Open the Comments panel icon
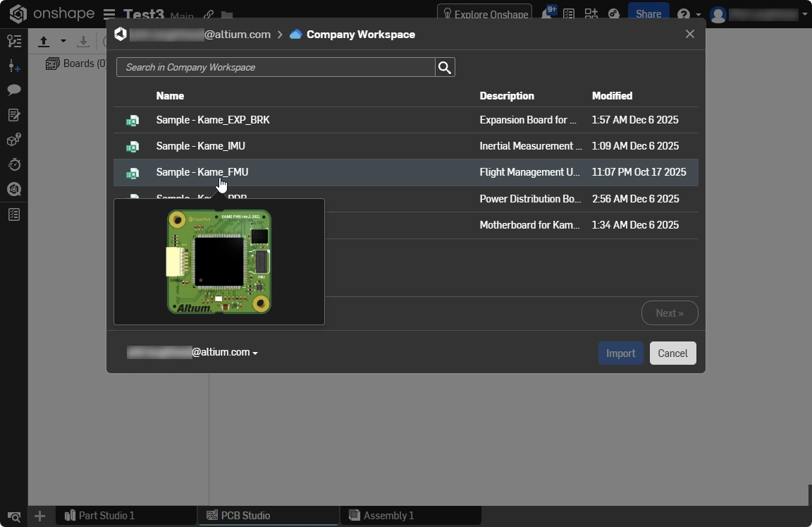 pos(14,90)
